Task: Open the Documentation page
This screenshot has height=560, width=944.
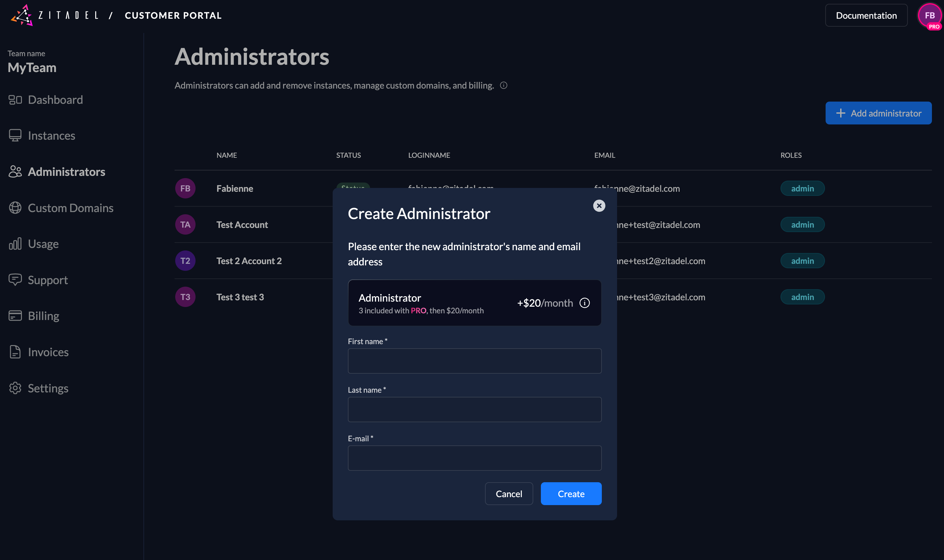Action: 866,15
